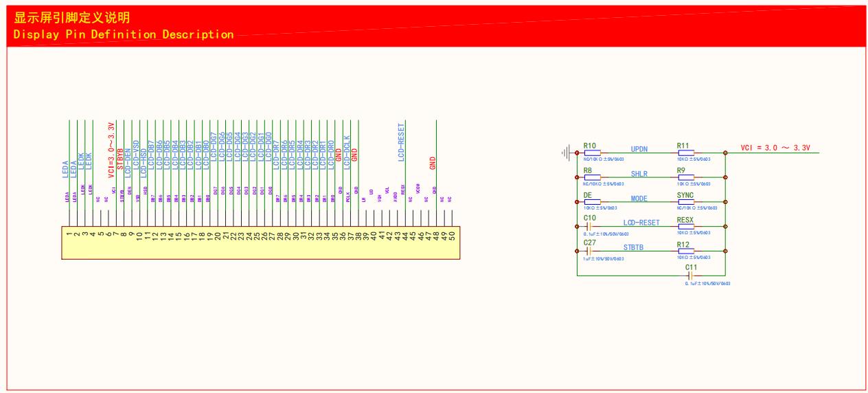Select the R10 resistor symbol
Viewport: 868px width, 393px height.
point(592,153)
